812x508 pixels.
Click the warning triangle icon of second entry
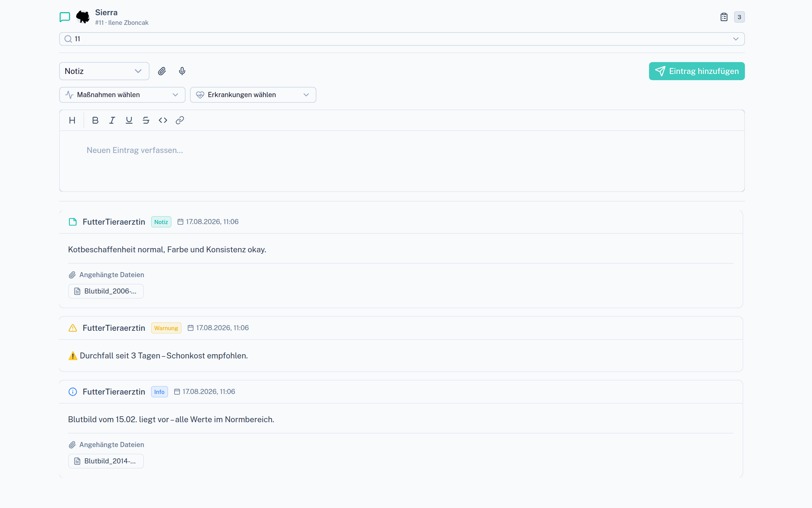(x=72, y=328)
